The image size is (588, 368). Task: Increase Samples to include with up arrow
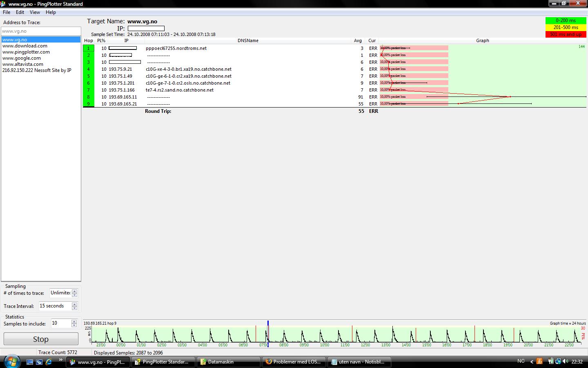click(x=74, y=321)
